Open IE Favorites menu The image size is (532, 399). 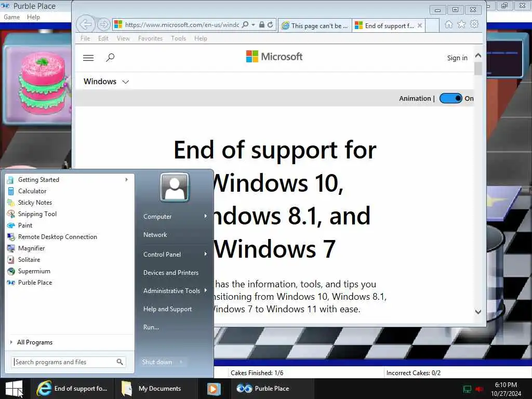pyautogui.click(x=150, y=38)
